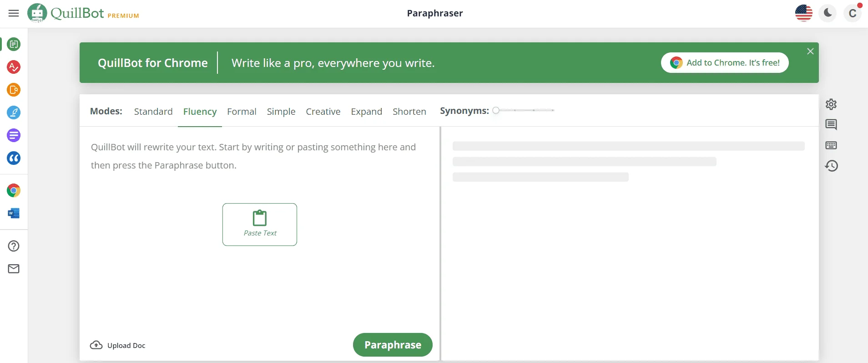
Task: Open the settings gear icon
Action: tap(831, 104)
